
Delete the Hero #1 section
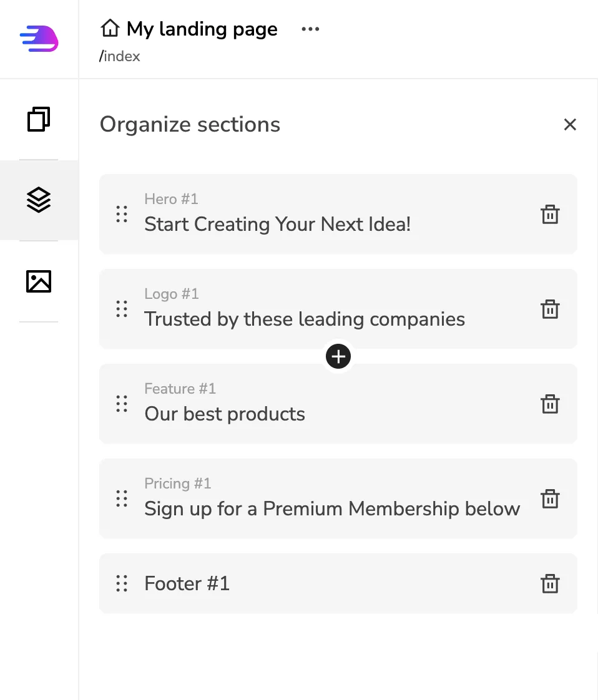tap(550, 214)
